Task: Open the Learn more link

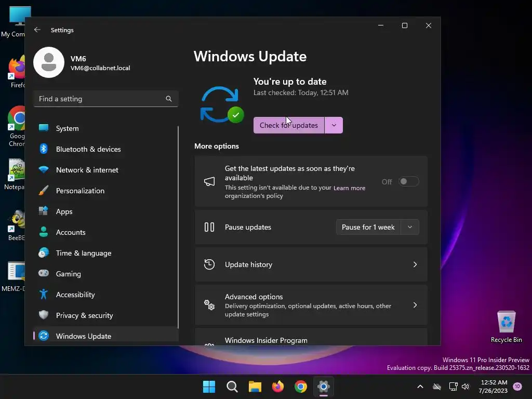Action: (349, 188)
